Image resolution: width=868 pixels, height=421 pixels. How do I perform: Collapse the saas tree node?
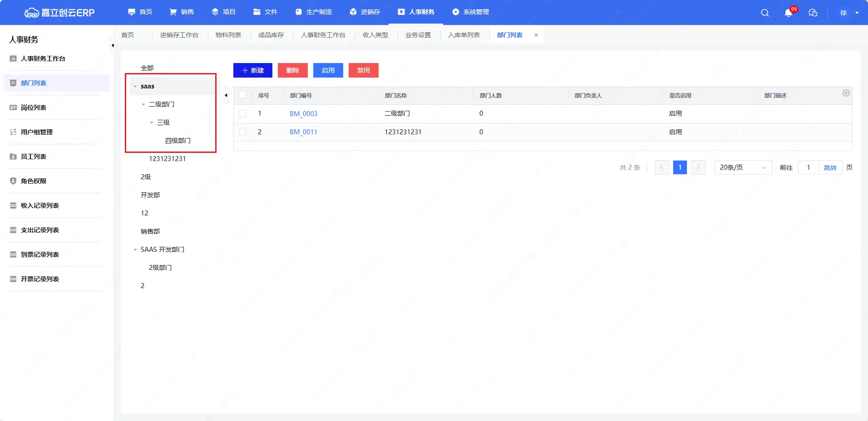click(x=135, y=86)
